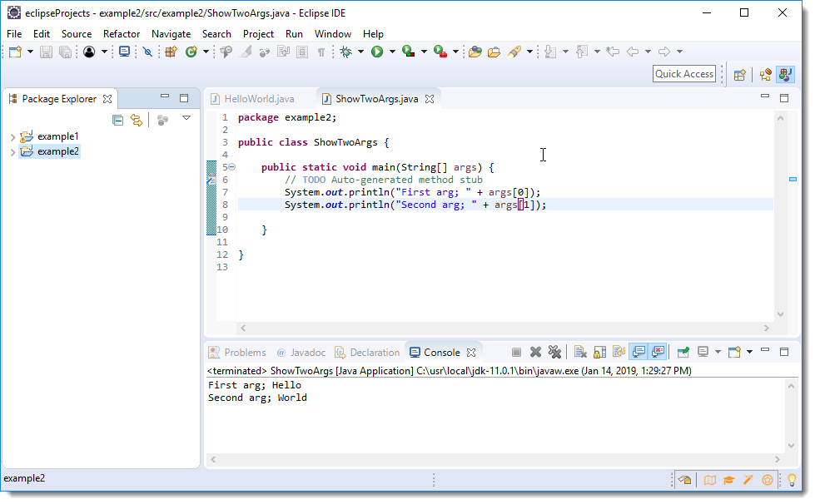Click the Tip of the Day lightbulb icon
815x504 pixels.
coord(792,480)
